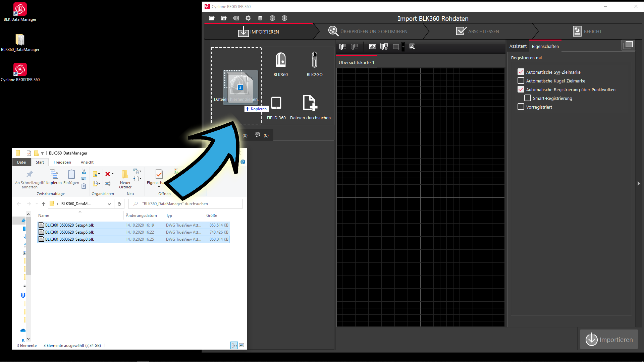Click the scissors cut icon in Explorer ribbon
Viewport: 644px width, 362px height.
(x=84, y=172)
